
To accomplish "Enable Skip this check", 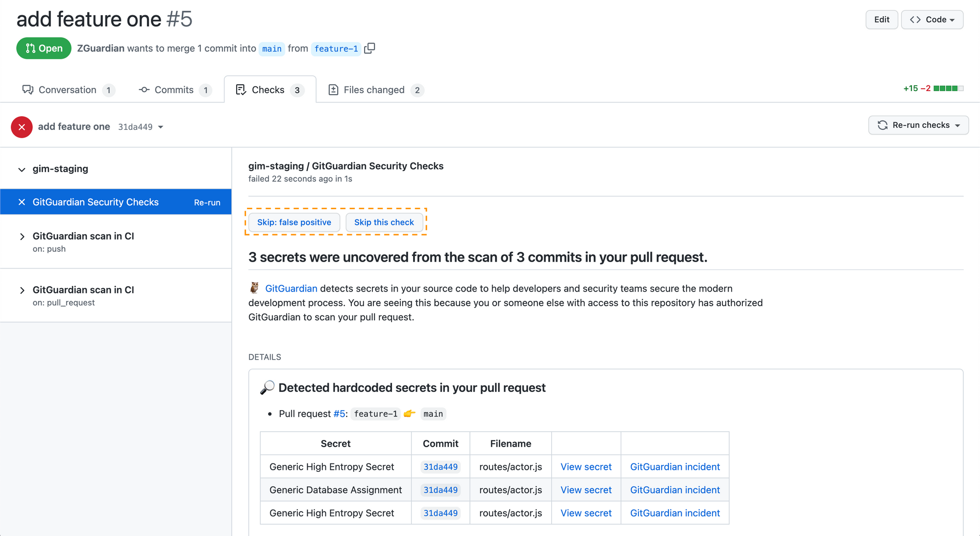I will pos(384,222).
